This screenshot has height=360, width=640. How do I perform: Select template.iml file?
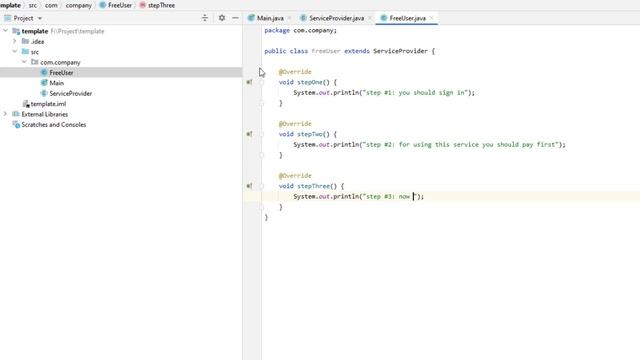point(48,104)
